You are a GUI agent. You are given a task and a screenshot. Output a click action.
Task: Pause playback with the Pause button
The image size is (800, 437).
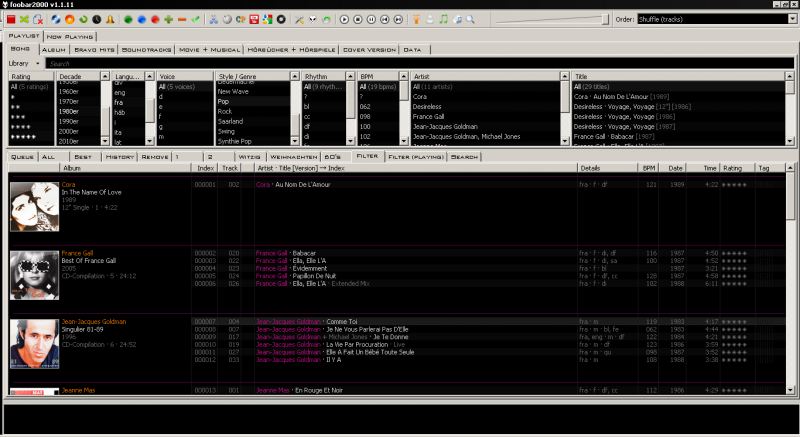[x=371, y=19]
